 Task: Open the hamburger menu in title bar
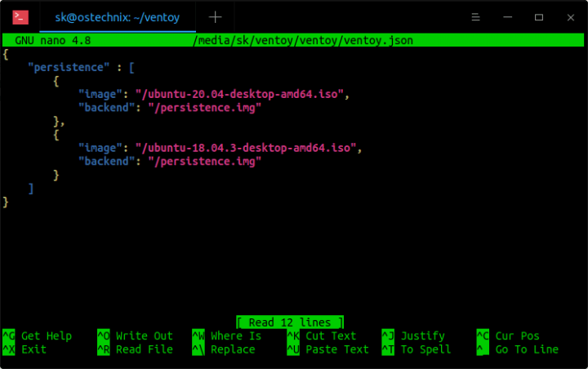[x=475, y=16]
